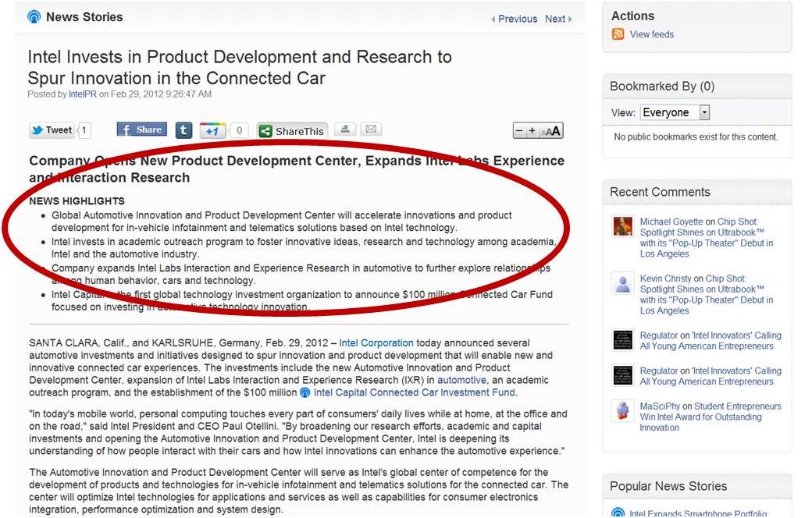Click the RSS feed icon in Actions
The height and width of the screenshot is (518, 812).
(x=618, y=34)
